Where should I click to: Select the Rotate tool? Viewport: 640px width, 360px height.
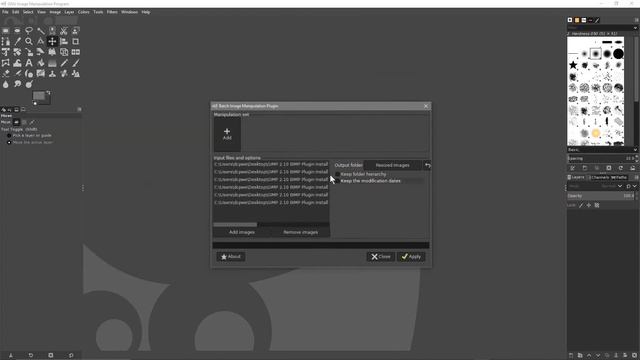17,52
